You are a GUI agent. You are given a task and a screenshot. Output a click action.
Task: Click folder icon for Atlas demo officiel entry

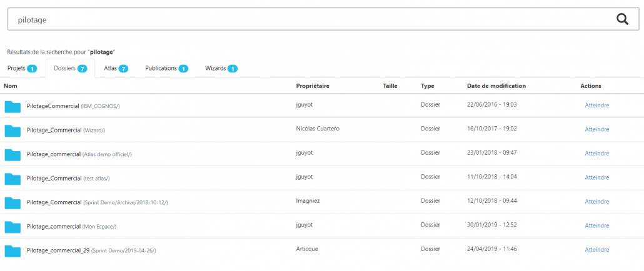[13, 155]
